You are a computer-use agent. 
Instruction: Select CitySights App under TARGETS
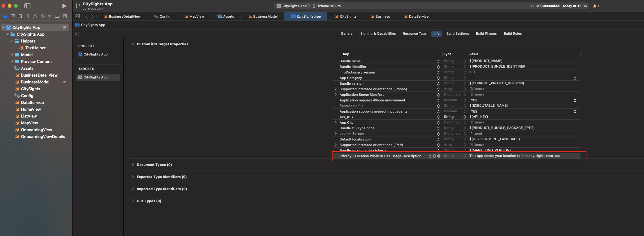[98, 77]
